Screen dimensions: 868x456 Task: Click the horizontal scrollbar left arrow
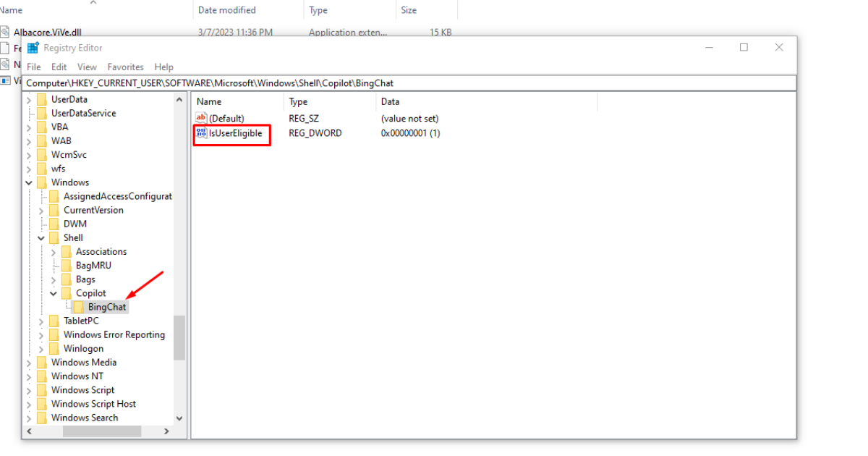click(x=30, y=431)
